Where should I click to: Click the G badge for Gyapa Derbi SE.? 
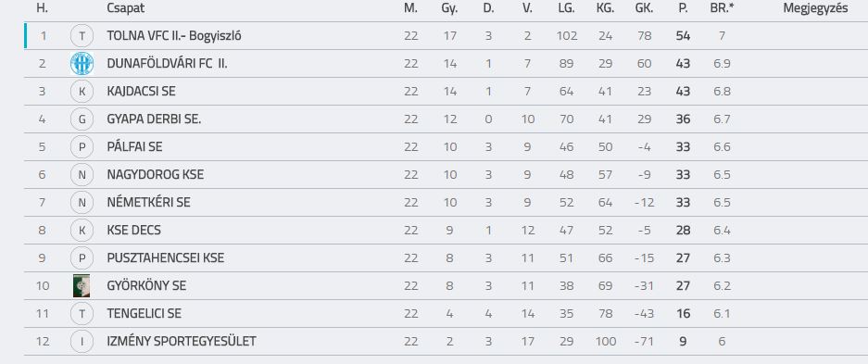pos(82,119)
